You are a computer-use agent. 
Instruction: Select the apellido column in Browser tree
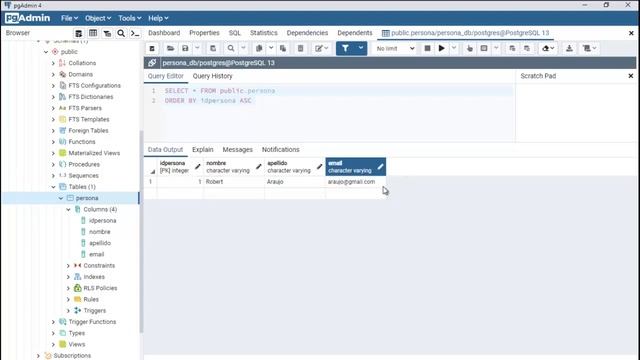coord(100,243)
